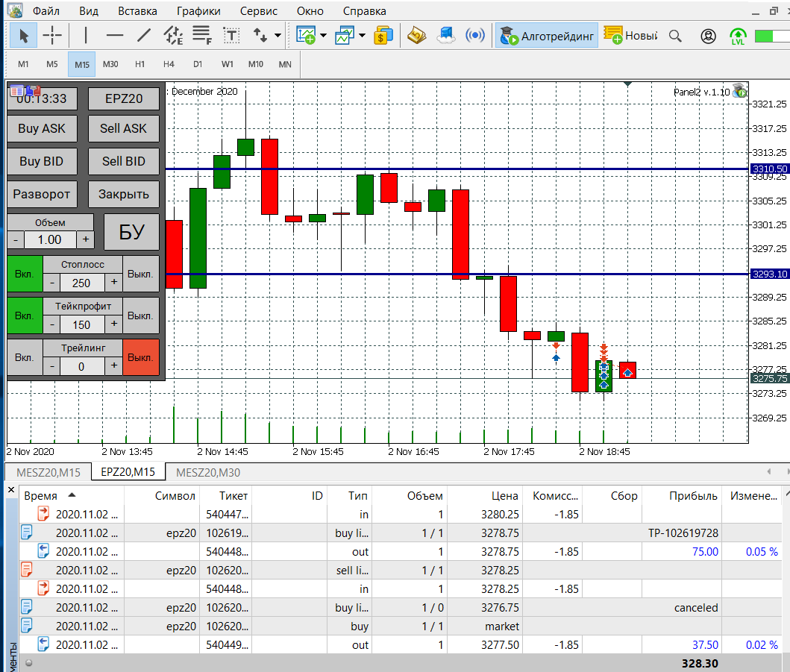This screenshot has height=672, width=790.
Task: Click the signals broadcast icon
Action: [x=474, y=35]
